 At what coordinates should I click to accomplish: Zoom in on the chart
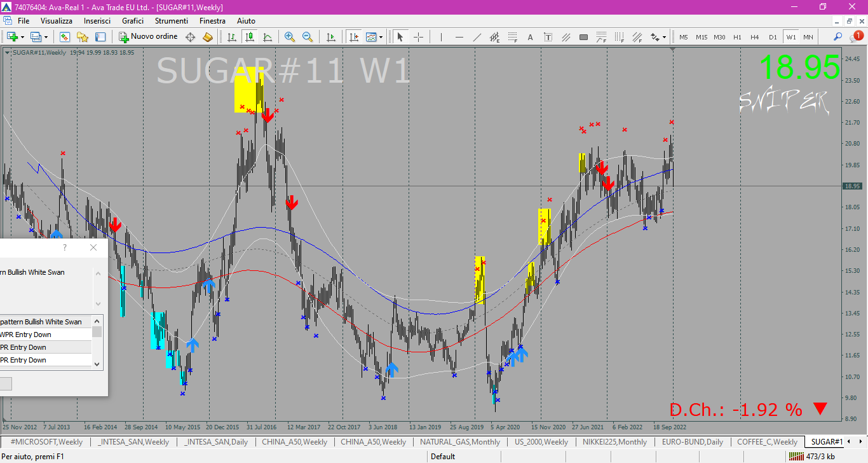point(290,37)
